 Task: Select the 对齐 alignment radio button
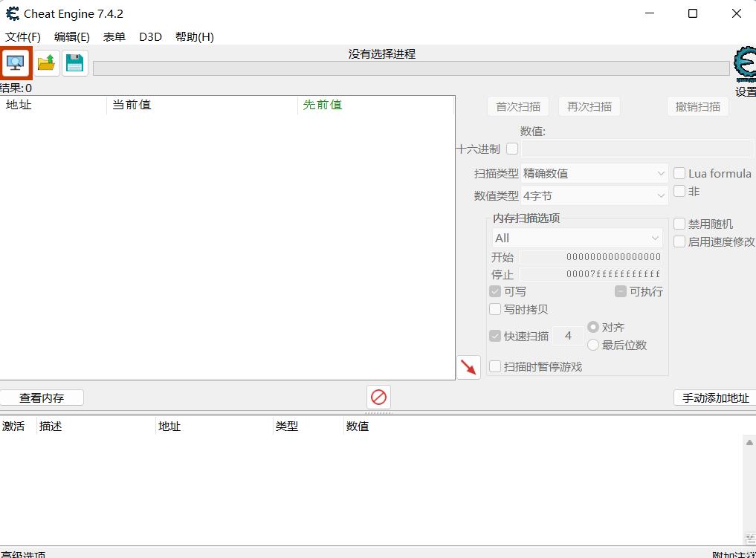click(x=593, y=327)
